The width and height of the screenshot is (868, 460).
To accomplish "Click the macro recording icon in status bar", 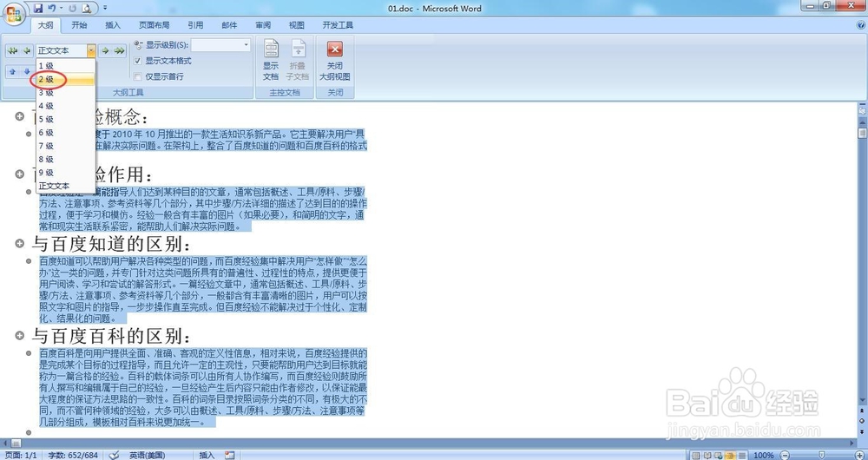I will pyautogui.click(x=230, y=455).
